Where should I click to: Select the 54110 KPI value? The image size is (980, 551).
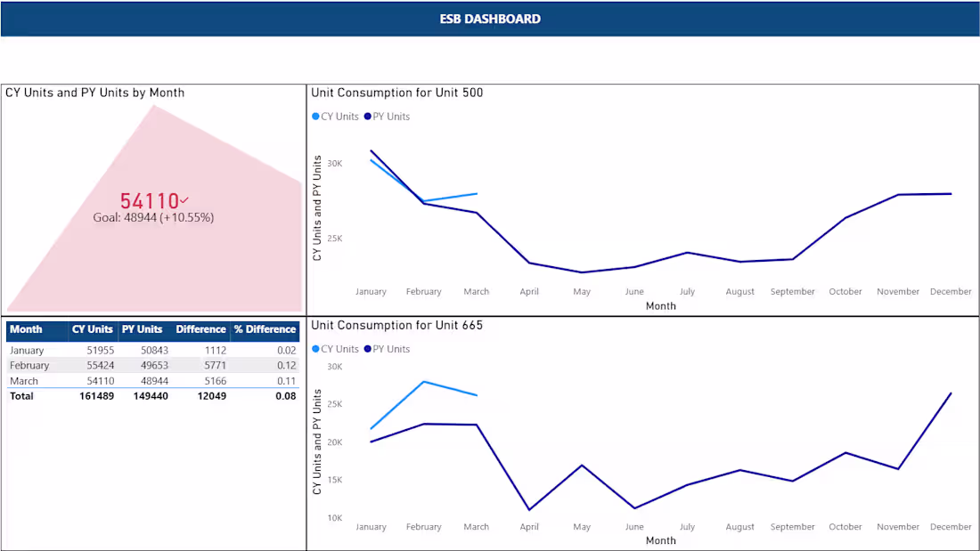150,201
